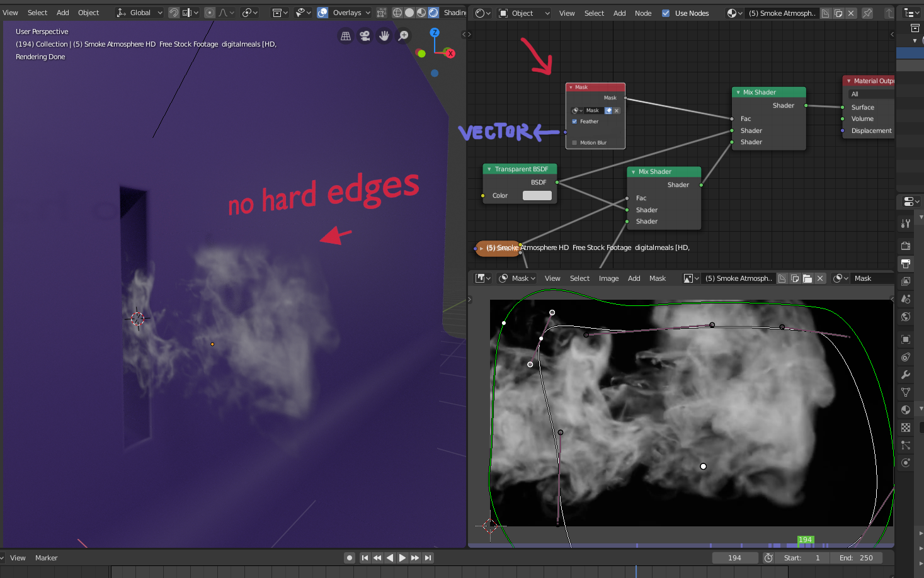The height and width of the screenshot is (578, 924).
Task: Unlink mask in Mask node
Action: pyautogui.click(x=617, y=111)
